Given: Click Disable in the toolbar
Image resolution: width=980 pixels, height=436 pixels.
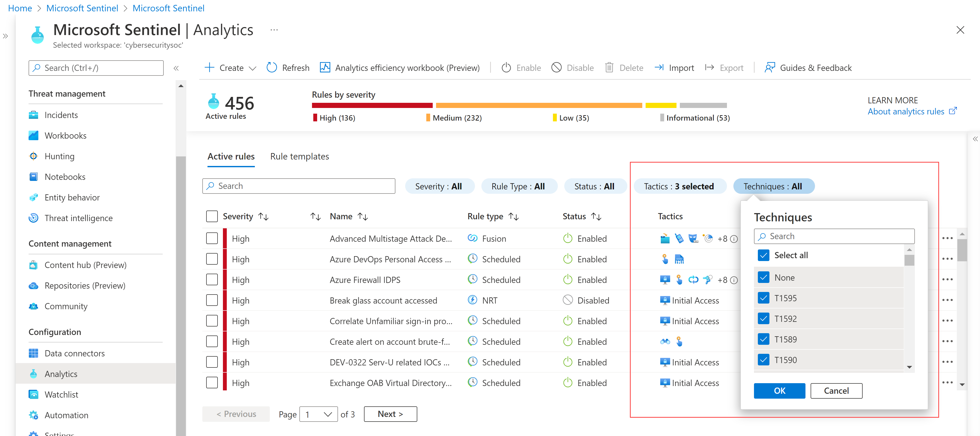Looking at the screenshot, I should [x=573, y=68].
